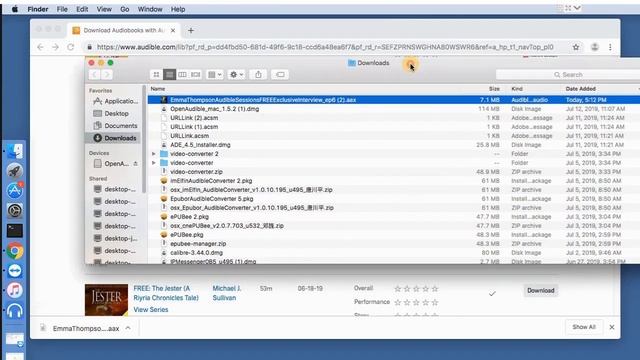640x360 pixels.
Task: Select the Download Audiobooks browser tab
Action: [x=124, y=30]
